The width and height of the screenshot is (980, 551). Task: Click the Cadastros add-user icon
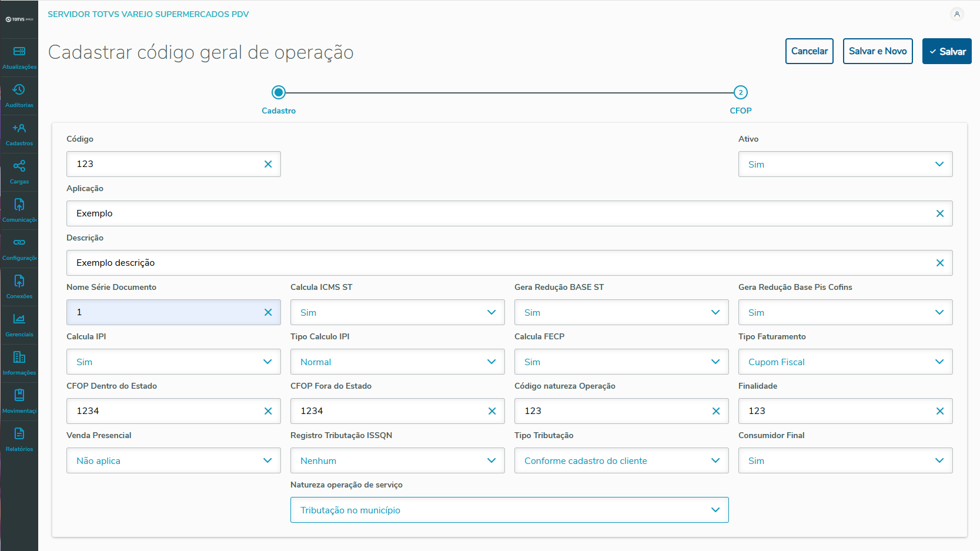19,128
